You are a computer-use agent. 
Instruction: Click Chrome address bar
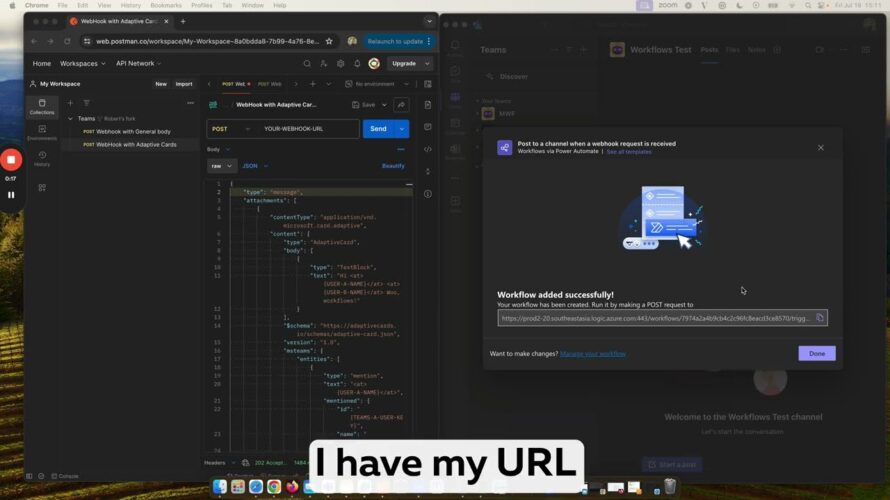(207, 41)
